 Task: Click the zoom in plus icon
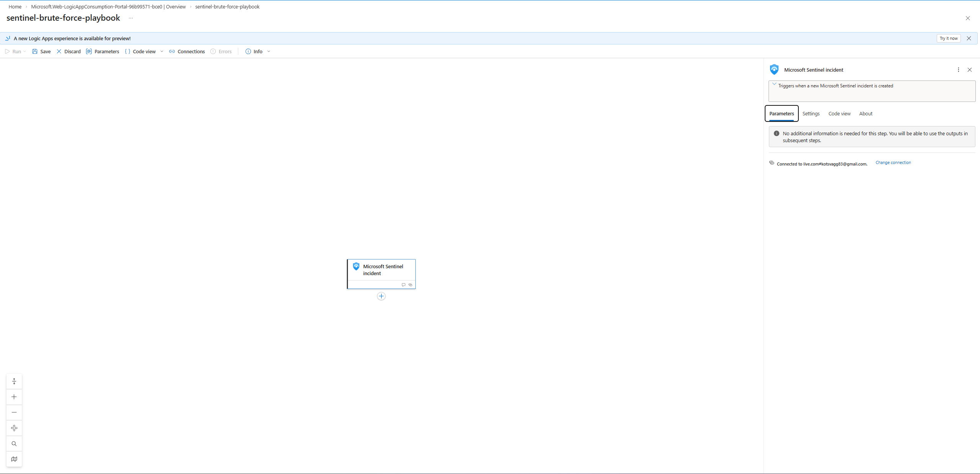click(x=14, y=397)
